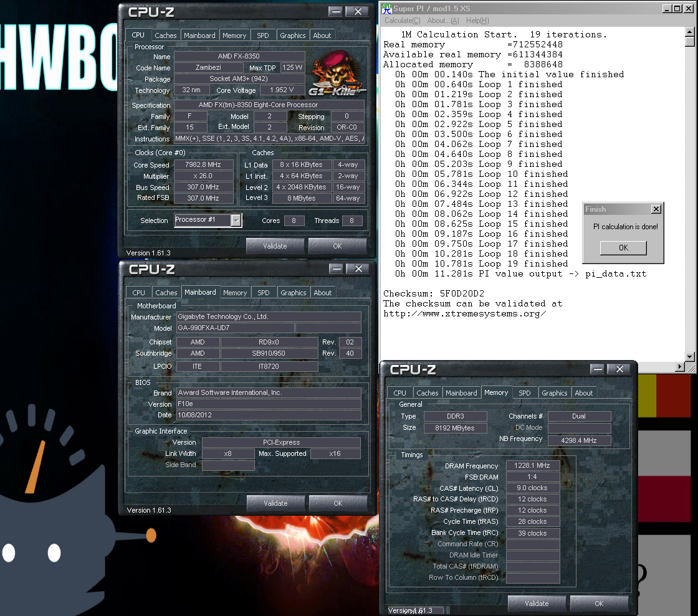
Task: Click the BIOS version value 'F10e'
Action: 269,404
